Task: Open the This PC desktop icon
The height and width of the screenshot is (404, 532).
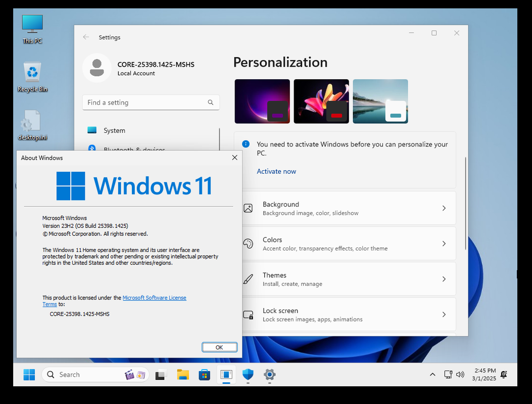Action: pos(32,29)
